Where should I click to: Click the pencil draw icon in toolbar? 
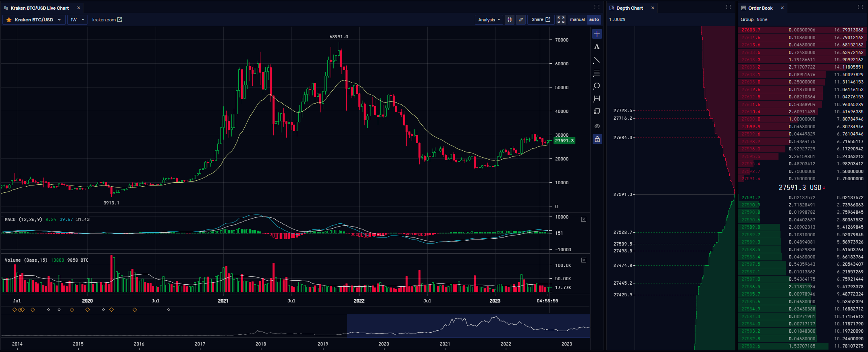521,20
